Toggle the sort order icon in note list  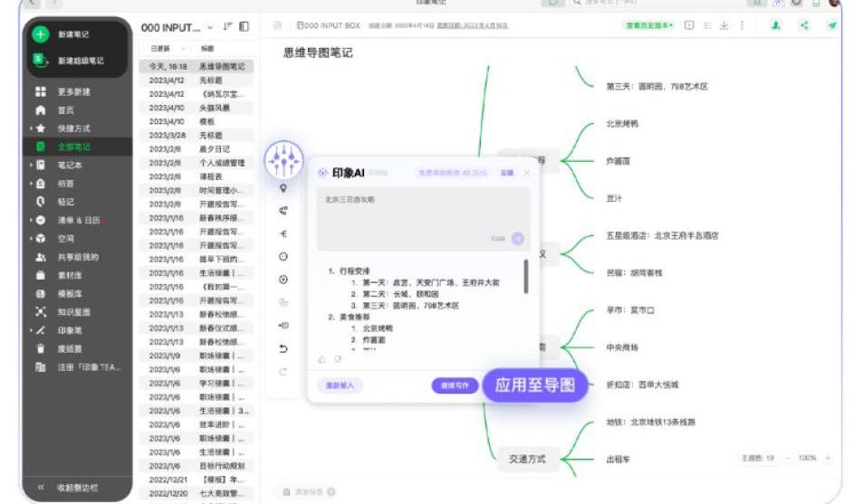pyautogui.click(x=227, y=27)
